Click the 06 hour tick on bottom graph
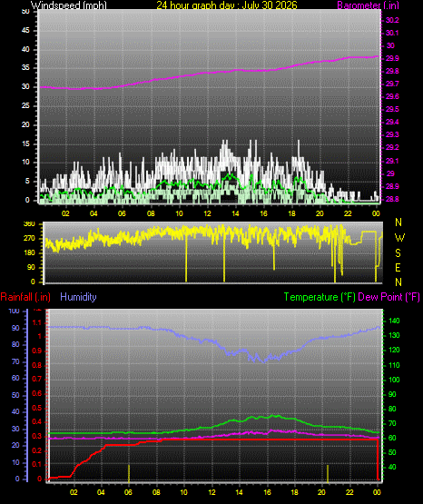423x504 pixels. click(x=128, y=492)
